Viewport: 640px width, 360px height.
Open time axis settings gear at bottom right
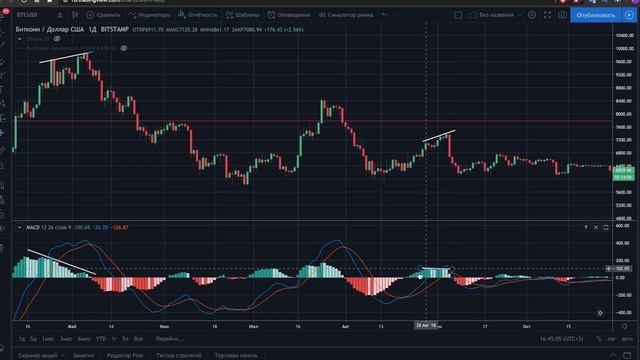click(624, 326)
